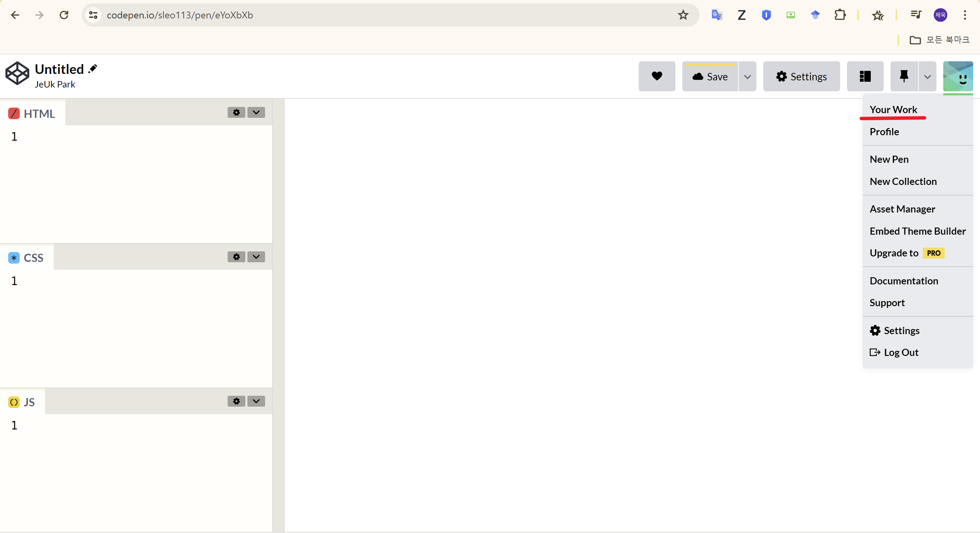Image resolution: width=980 pixels, height=533 pixels.
Task: Click the Google Translate extension icon
Action: click(717, 15)
